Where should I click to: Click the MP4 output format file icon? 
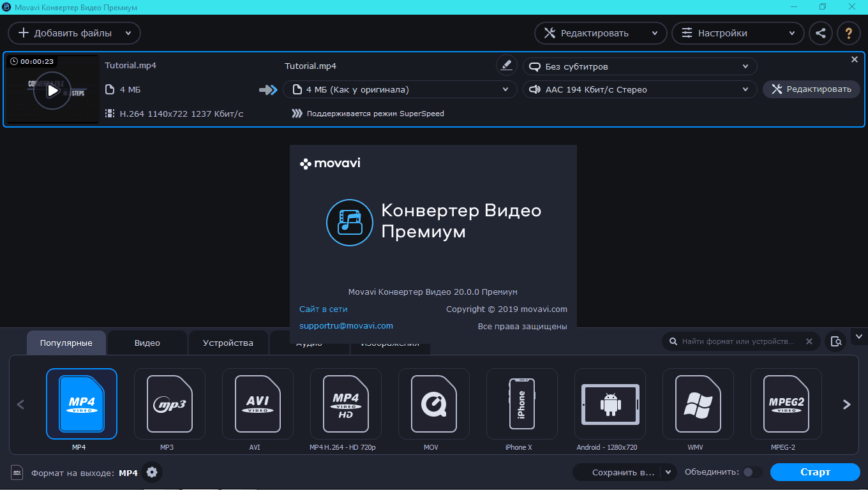pyautogui.click(x=17, y=472)
